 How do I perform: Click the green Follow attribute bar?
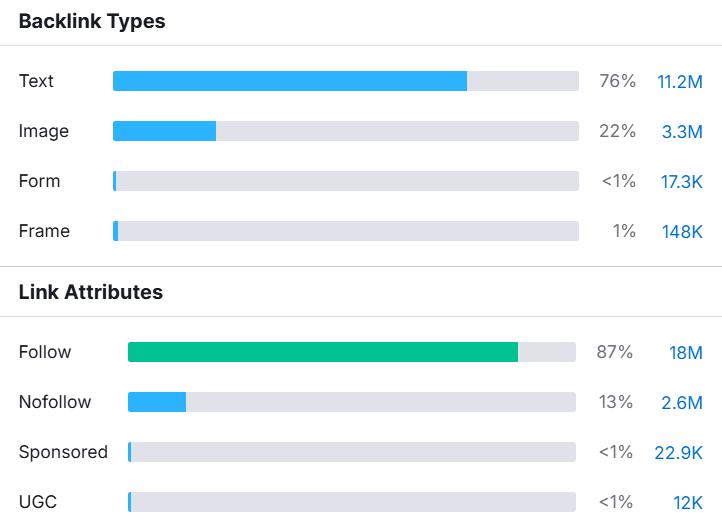323,352
